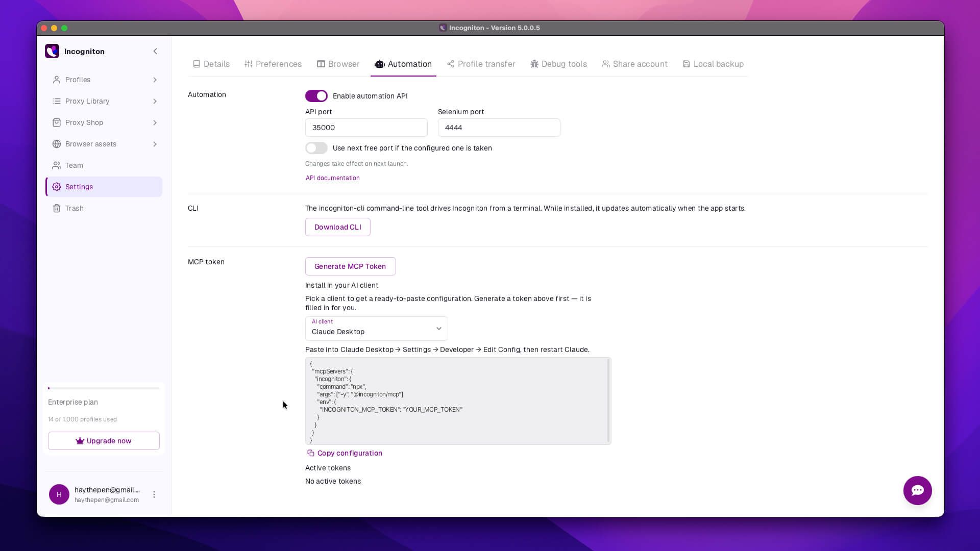This screenshot has width=980, height=551.
Task: Go to the Share account tab
Action: point(634,64)
